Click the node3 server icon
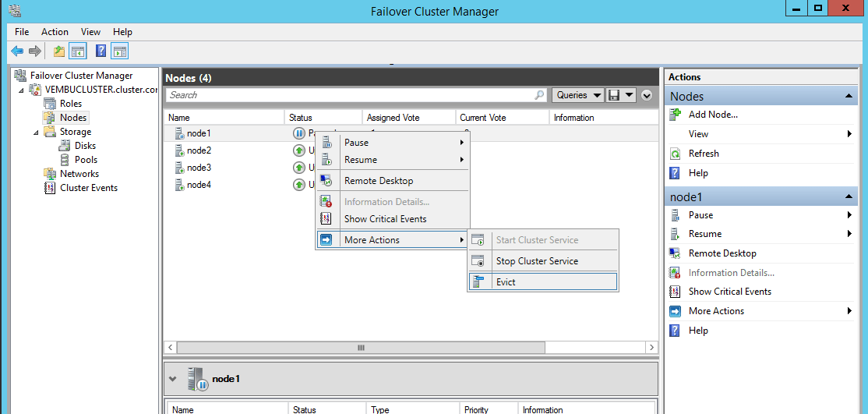Screen dimensions: 868x414 pyautogui.click(x=179, y=168)
